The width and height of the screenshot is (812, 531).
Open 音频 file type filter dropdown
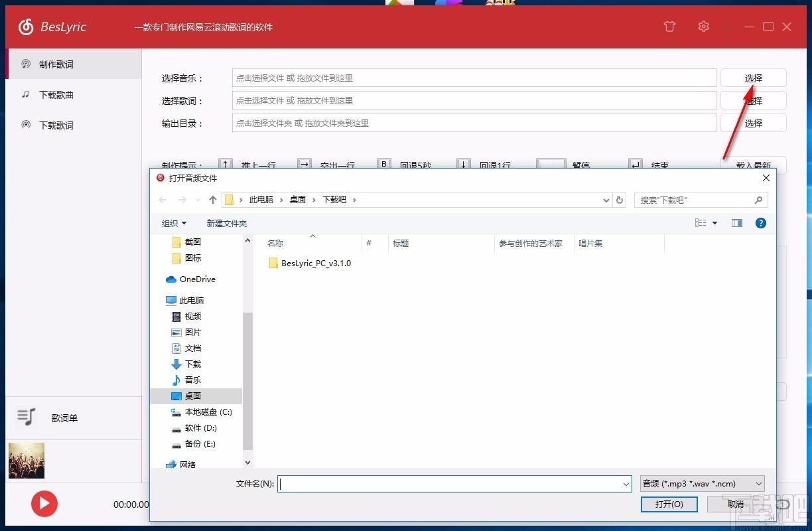[703, 485]
